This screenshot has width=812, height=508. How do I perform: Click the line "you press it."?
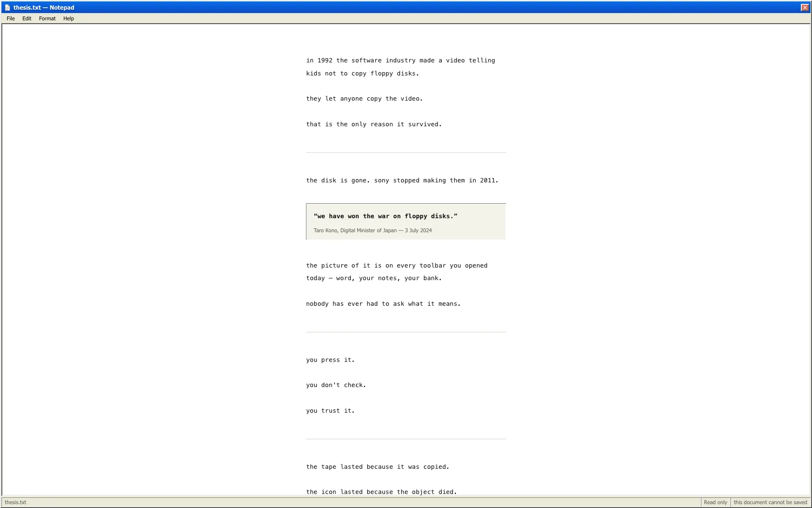(x=330, y=360)
